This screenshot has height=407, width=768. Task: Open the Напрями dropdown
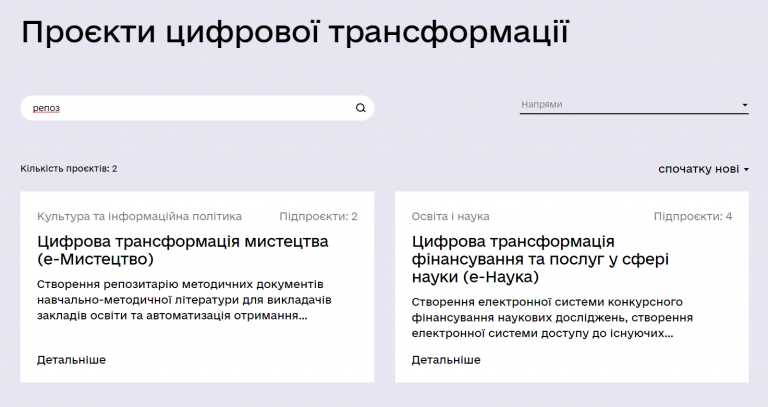634,105
